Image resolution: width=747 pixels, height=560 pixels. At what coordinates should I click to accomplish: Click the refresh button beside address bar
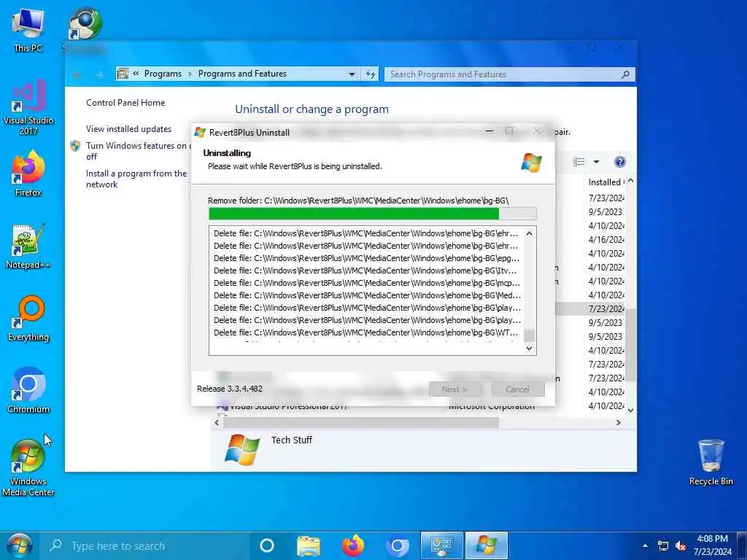[x=371, y=74]
